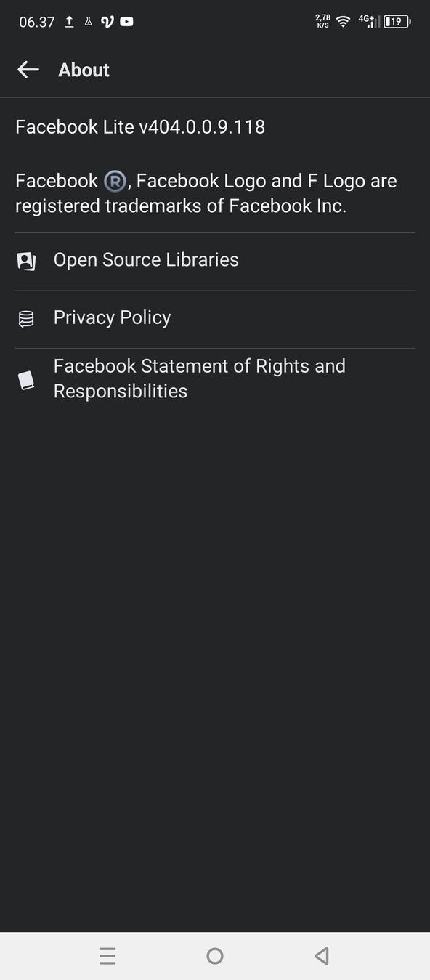Tap the YouTube notification icon in status bar
The width and height of the screenshot is (430, 980).
coord(126,21)
